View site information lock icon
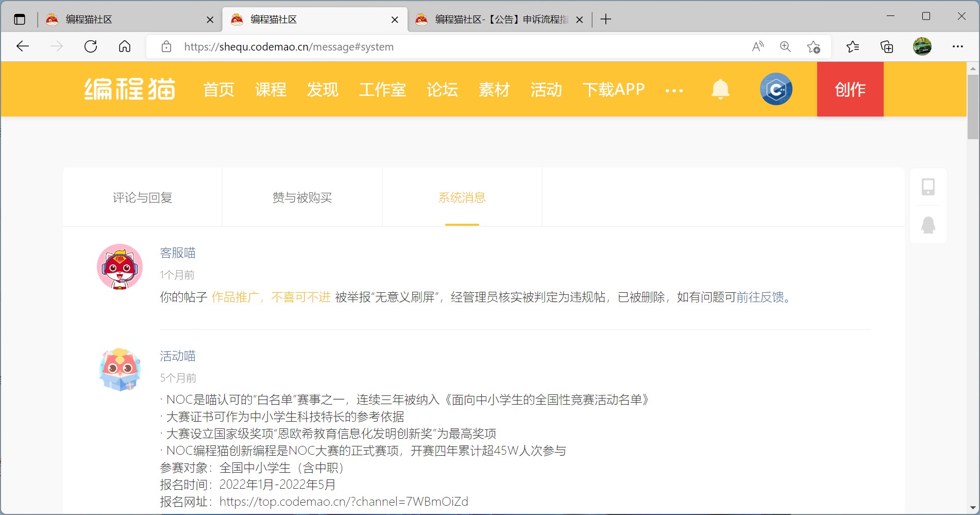The height and width of the screenshot is (515, 980). 166,46
